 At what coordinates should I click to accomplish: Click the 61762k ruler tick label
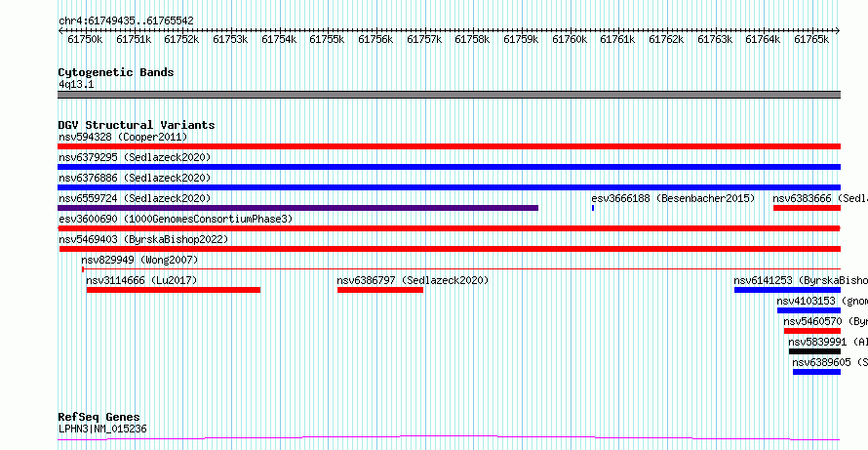(x=666, y=39)
